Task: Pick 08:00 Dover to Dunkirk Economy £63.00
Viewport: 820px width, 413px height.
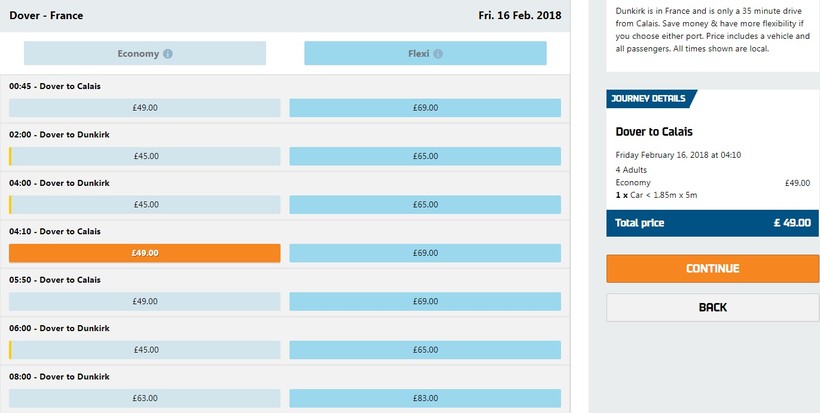Action: (145, 398)
